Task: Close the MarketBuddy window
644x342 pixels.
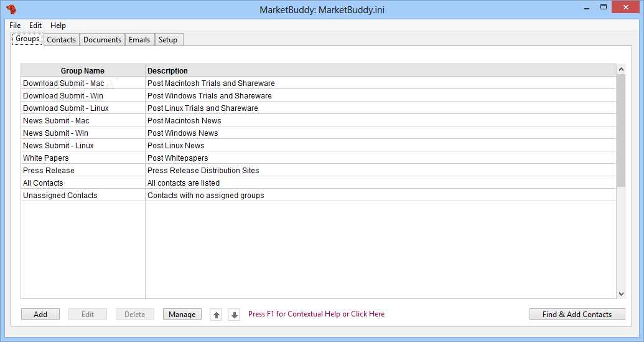Action: point(626,7)
